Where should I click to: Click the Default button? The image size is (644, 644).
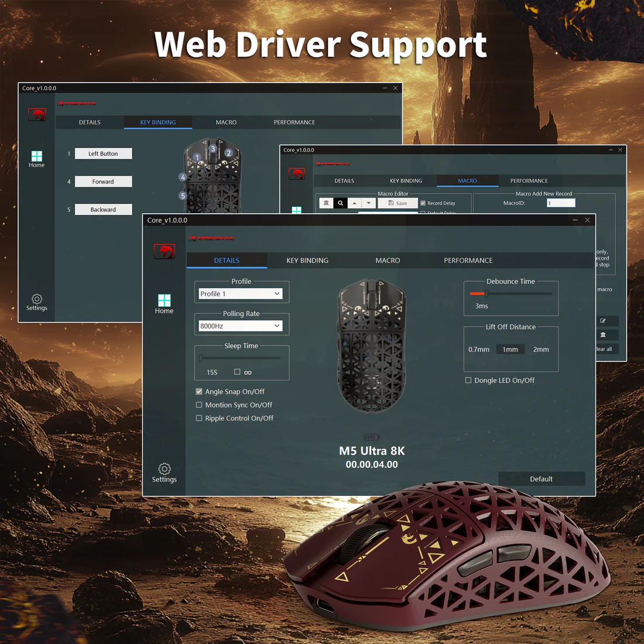pyautogui.click(x=541, y=479)
